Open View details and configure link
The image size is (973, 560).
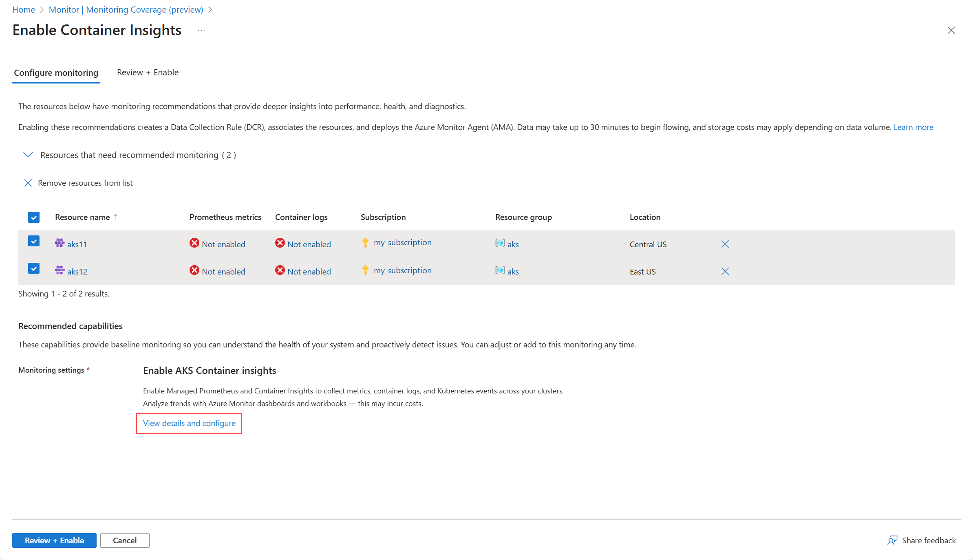[189, 423]
